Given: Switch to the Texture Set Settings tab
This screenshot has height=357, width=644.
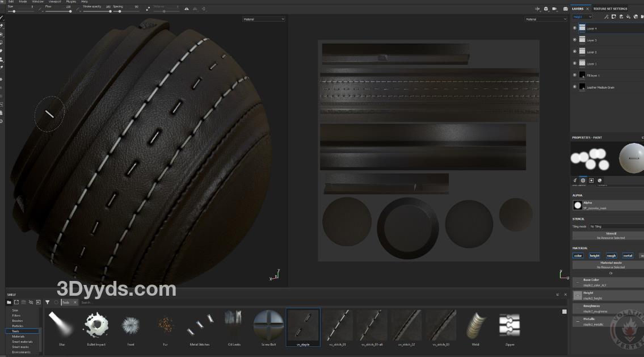Looking at the screenshot, I should coord(610,9).
